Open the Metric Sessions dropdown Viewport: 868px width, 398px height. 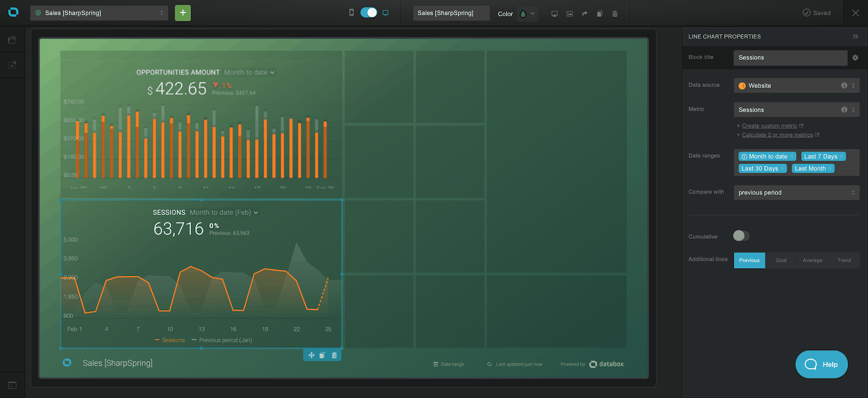[796, 110]
